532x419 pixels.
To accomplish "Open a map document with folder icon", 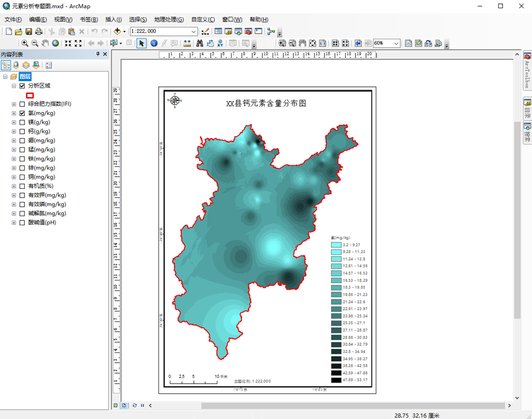I will [x=19, y=32].
